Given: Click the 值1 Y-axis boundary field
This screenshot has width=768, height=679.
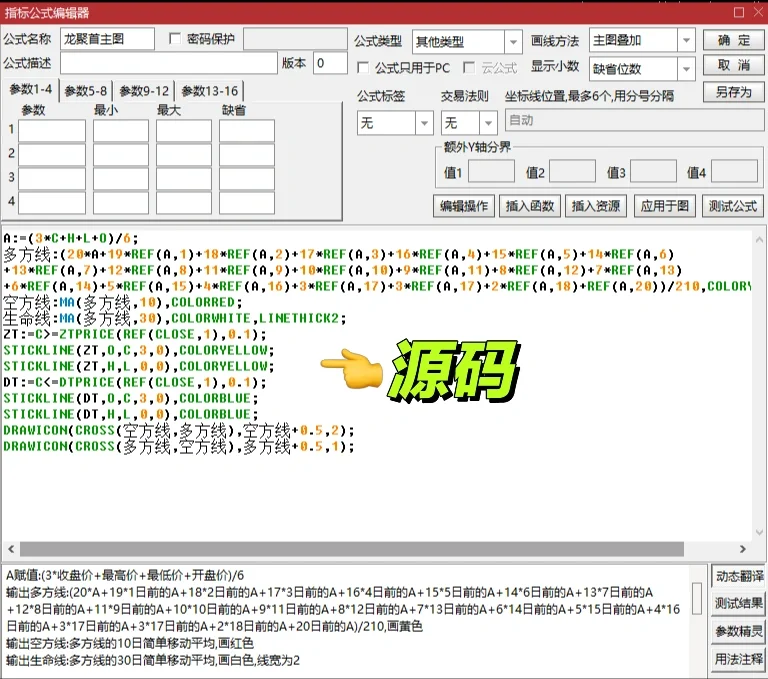Looking at the screenshot, I should point(491,171).
